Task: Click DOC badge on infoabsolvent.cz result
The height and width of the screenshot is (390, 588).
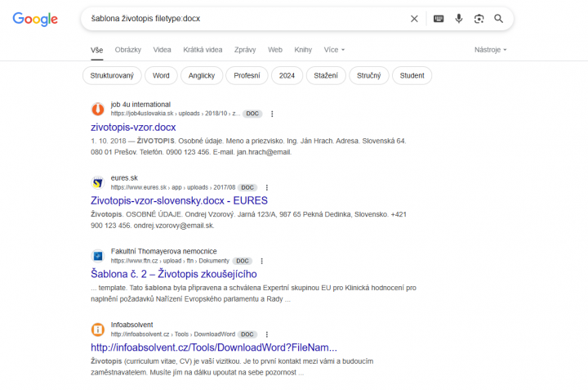Action: (247, 334)
